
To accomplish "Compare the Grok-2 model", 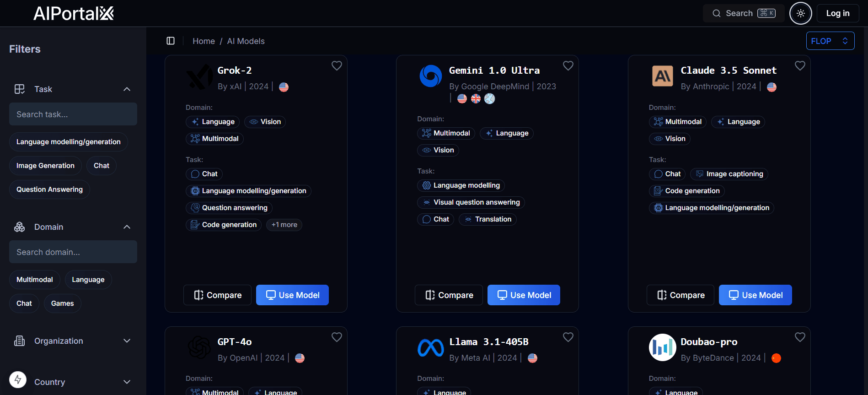I will [x=217, y=295].
